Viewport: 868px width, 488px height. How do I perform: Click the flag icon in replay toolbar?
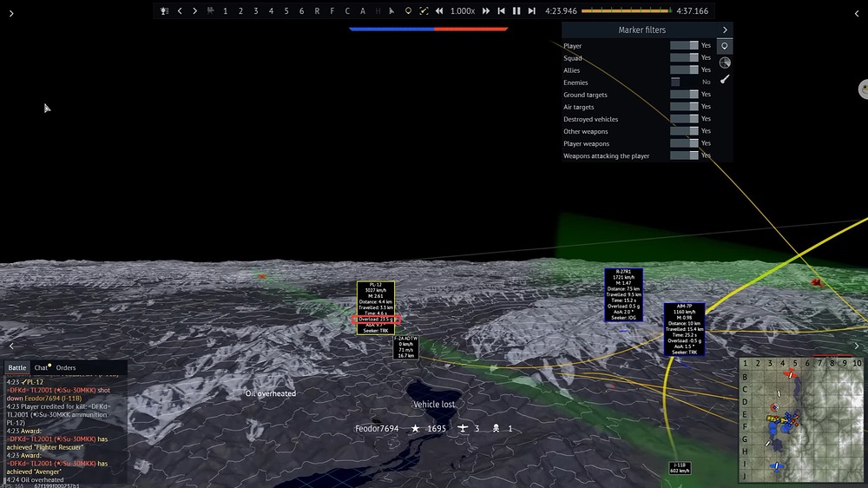(210, 11)
